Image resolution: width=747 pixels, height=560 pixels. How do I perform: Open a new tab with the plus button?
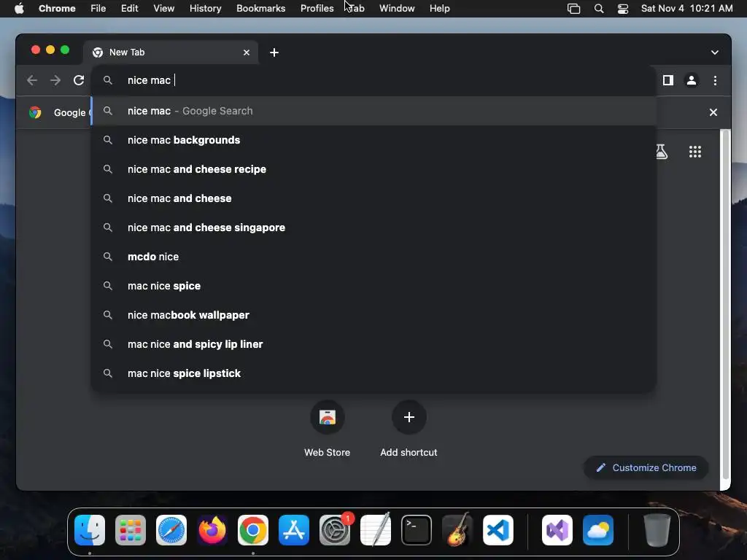[x=274, y=52]
